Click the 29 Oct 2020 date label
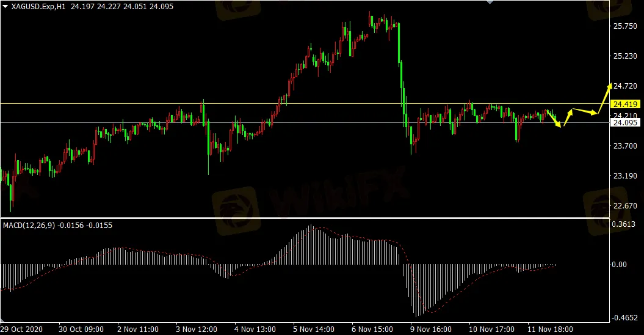 pyautogui.click(x=21, y=329)
